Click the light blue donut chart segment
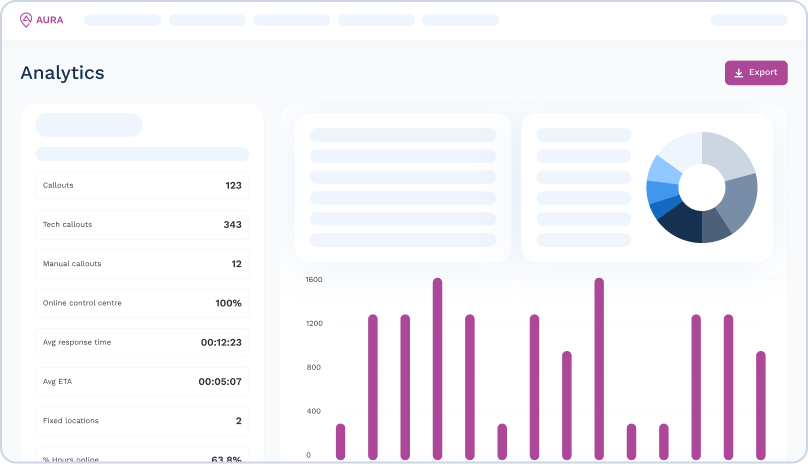This screenshot has height=464, width=808. (664, 171)
